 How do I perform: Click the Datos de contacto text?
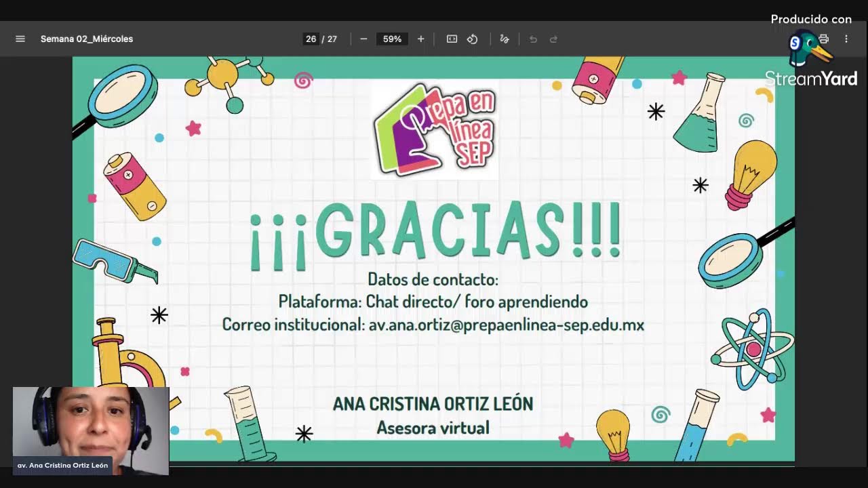[433, 279]
